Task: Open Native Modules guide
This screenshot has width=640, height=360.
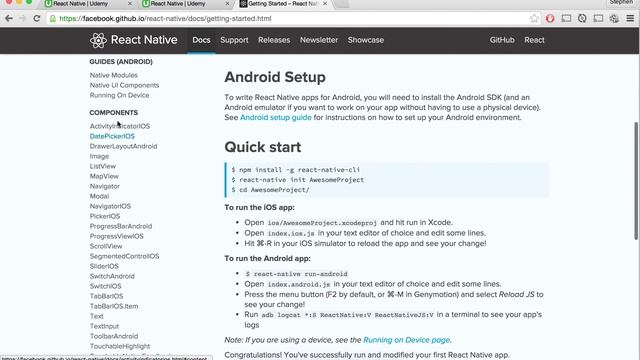Action: 113,75
